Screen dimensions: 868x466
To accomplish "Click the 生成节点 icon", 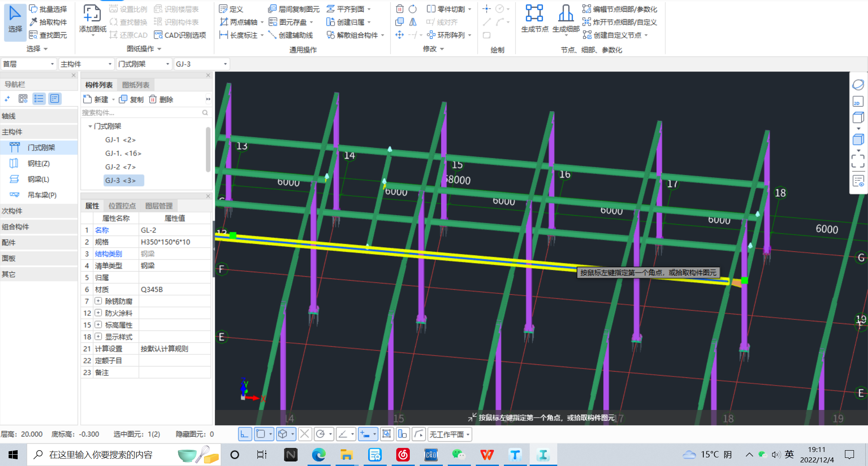I will (x=534, y=14).
